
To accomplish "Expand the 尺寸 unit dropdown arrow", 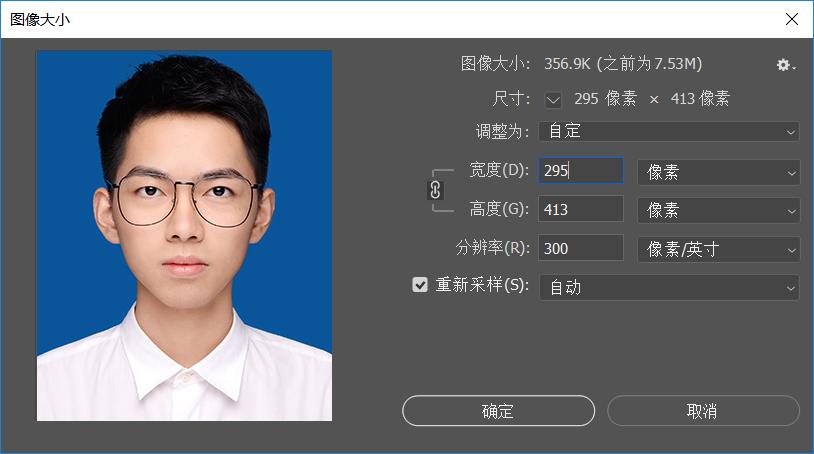I will [553, 99].
